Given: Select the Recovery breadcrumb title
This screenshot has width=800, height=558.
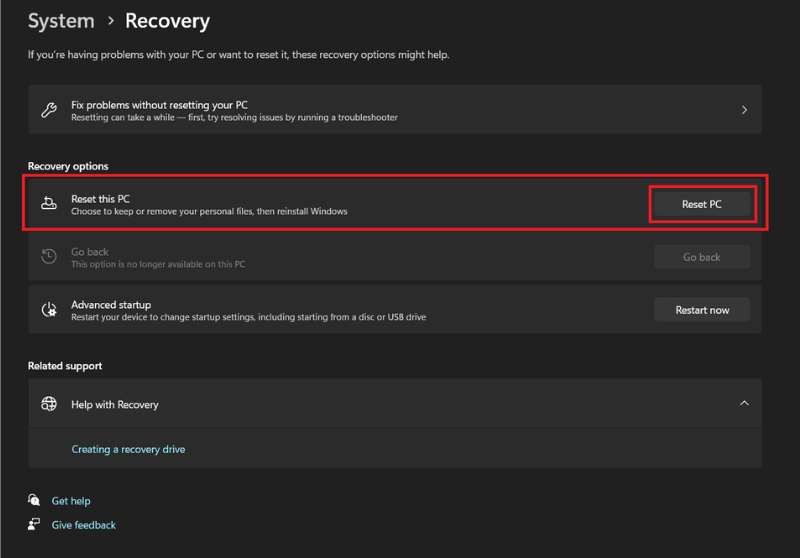Looking at the screenshot, I should pos(167,21).
